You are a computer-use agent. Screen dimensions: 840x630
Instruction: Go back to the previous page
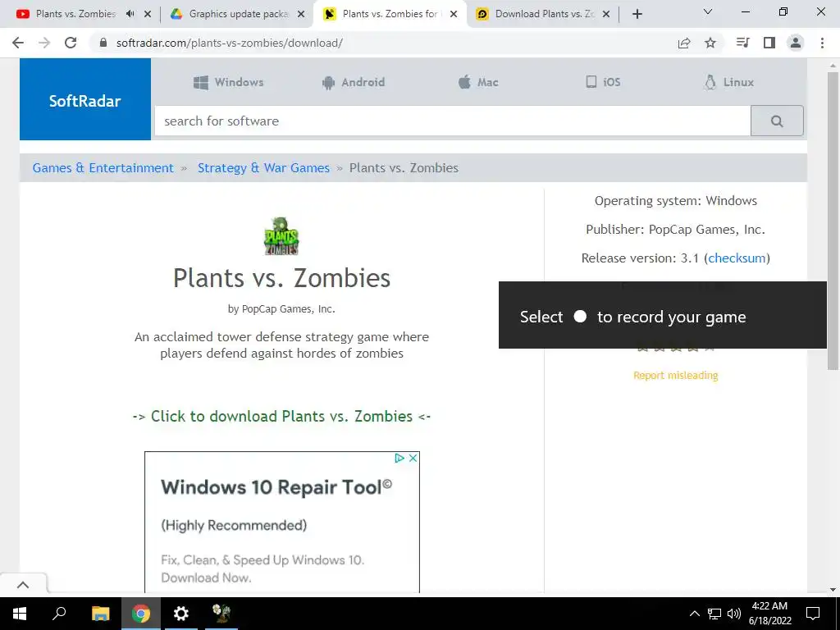tap(18, 43)
